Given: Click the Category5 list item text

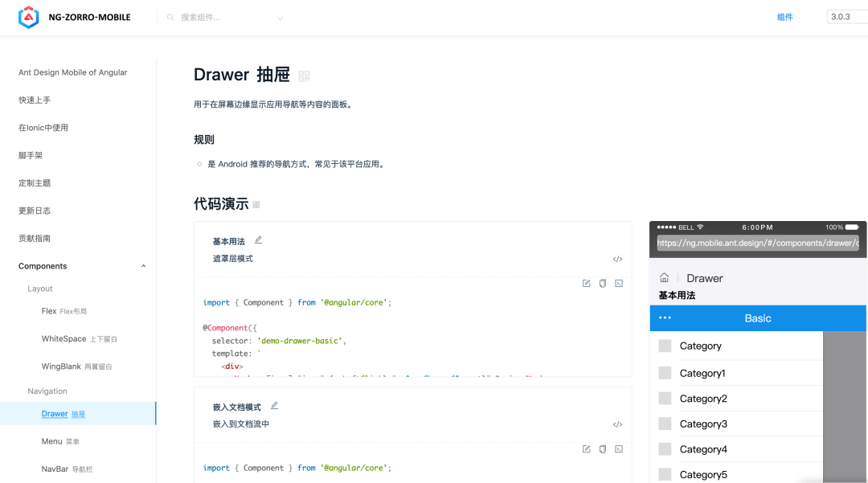Looking at the screenshot, I should tap(703, 475).
